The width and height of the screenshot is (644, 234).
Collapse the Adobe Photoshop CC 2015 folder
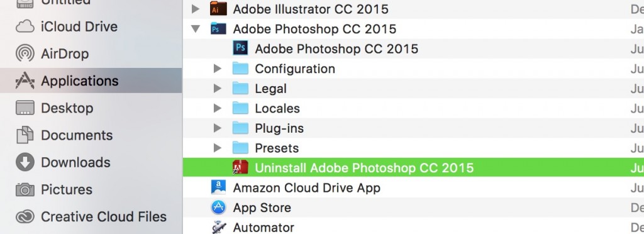(196, 29)
